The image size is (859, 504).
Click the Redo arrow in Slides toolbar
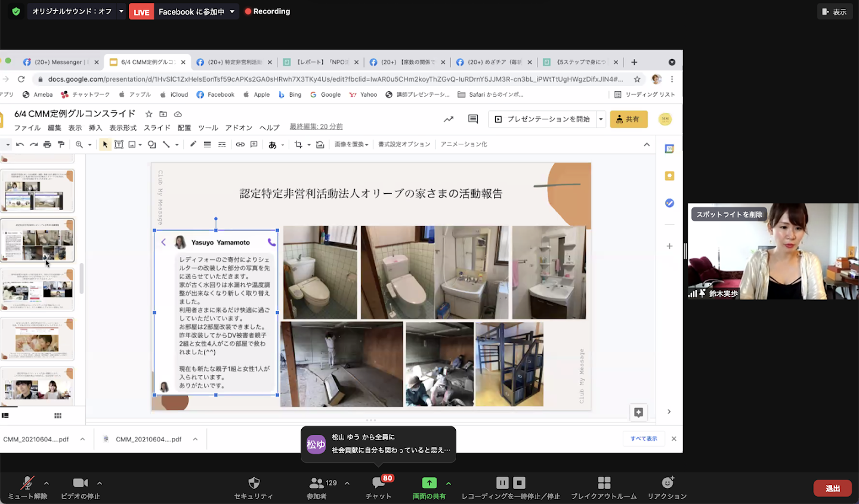click(33, 144)
